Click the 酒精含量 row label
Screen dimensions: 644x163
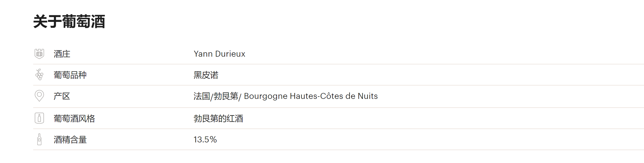click(70, 140)
